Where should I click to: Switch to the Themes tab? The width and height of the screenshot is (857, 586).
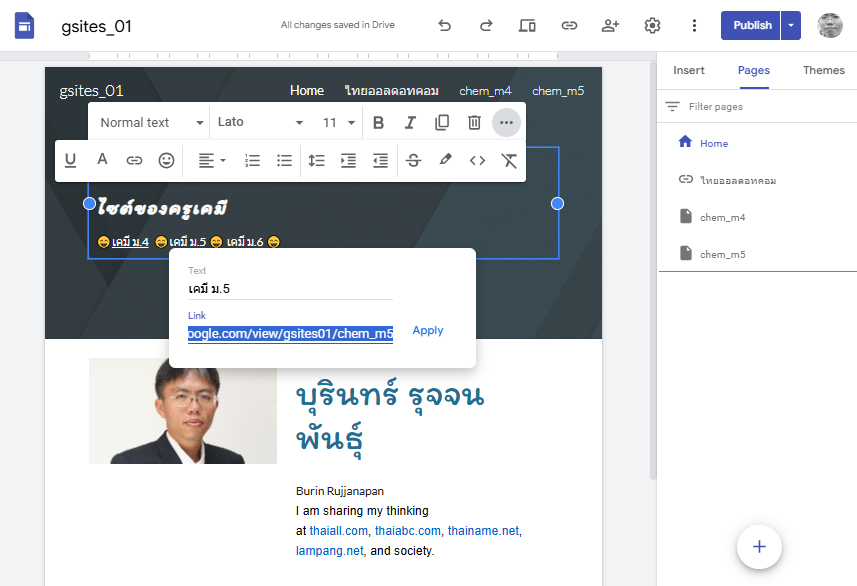(823, 70)
